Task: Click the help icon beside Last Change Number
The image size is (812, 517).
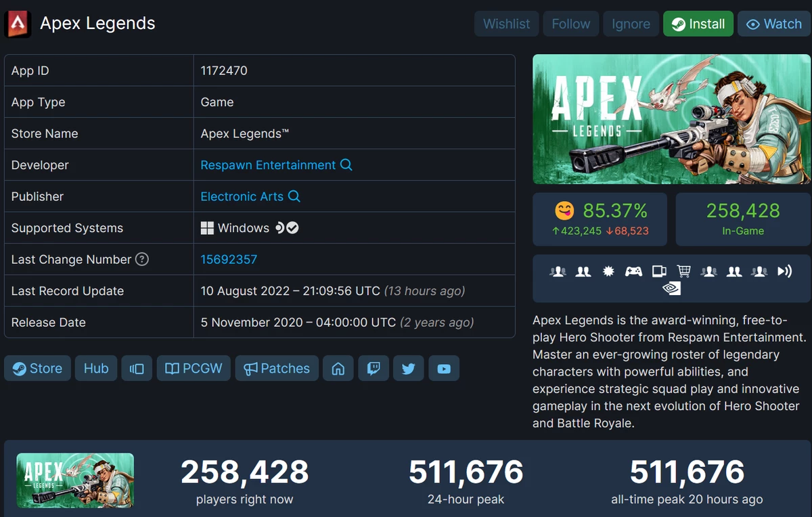Action: coord(141,259)
